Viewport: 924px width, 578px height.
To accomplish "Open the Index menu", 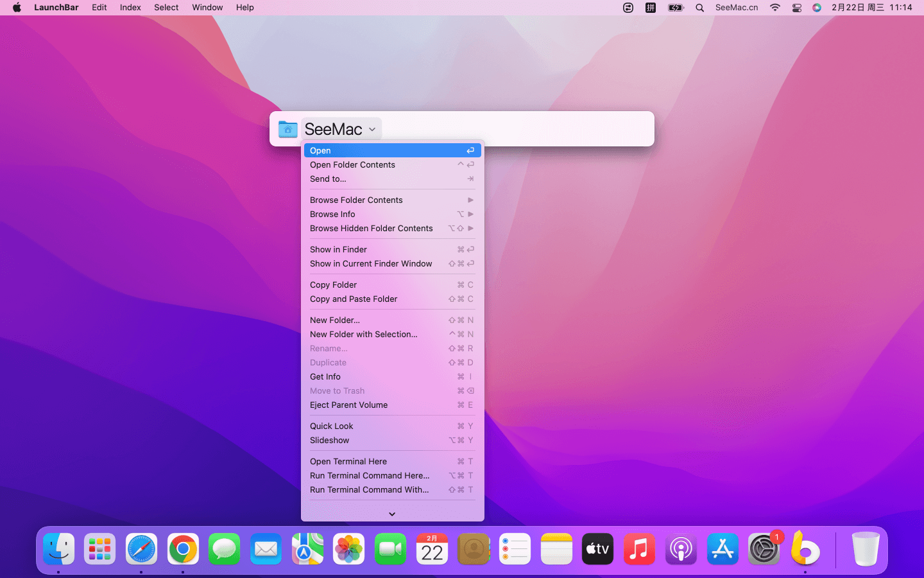I will pos(130,8).
